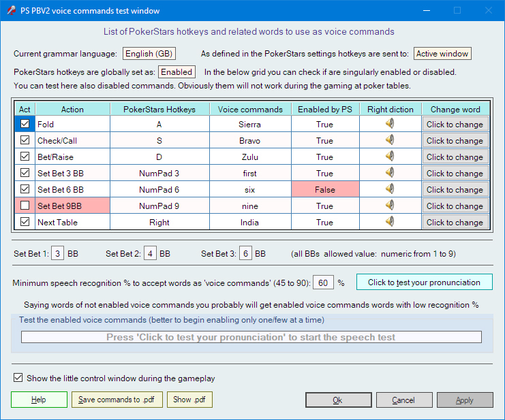Image resolution: width=505 pixels, height=420 pixels.
Task: Select the NumPad 6 hotkey cell
Action: (159, 190)
